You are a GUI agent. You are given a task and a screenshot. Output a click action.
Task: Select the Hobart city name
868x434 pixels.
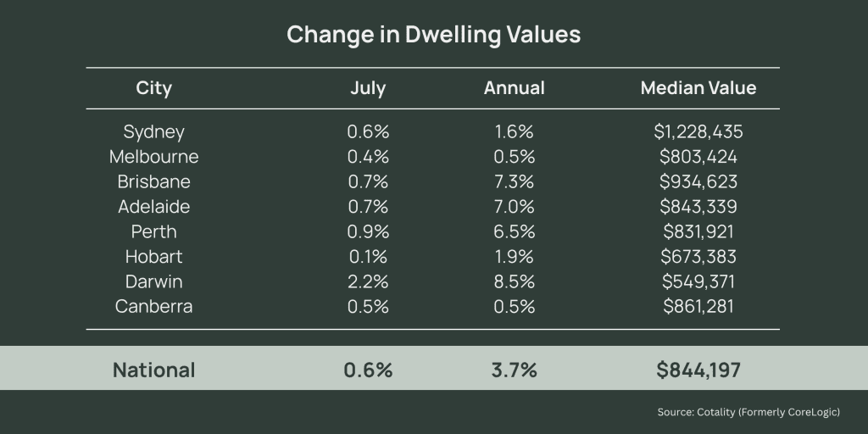(x=153, y=256)
